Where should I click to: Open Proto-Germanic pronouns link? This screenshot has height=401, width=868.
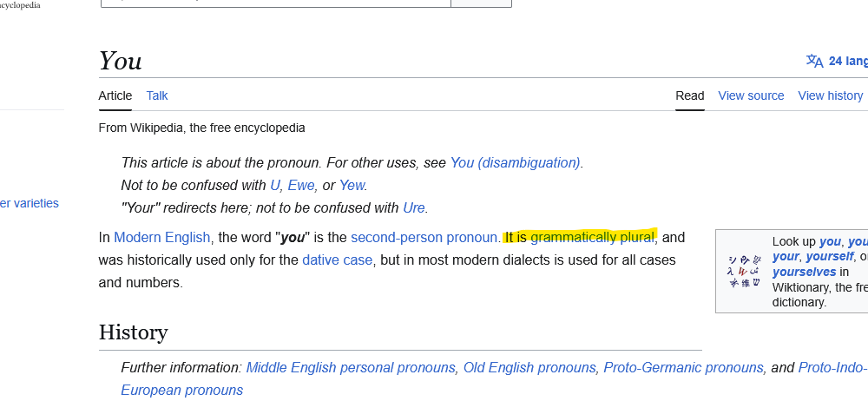point(683,368)
